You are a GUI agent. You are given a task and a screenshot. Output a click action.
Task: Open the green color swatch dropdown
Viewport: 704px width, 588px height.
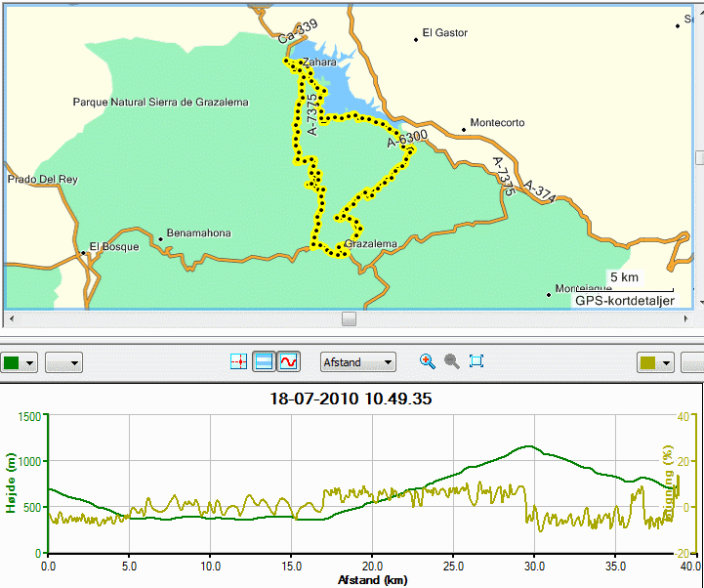tap(19, 362)
